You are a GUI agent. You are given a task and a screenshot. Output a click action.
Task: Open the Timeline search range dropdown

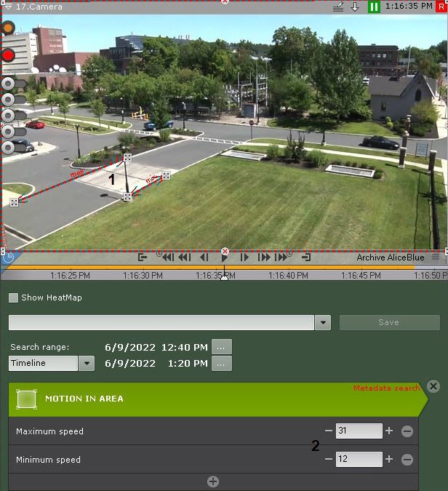pyautogui.click(x=87, y=363)
